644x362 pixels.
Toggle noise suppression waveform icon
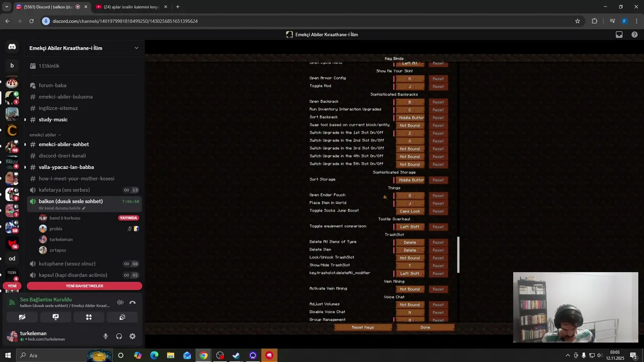click(x=120, y=303)
